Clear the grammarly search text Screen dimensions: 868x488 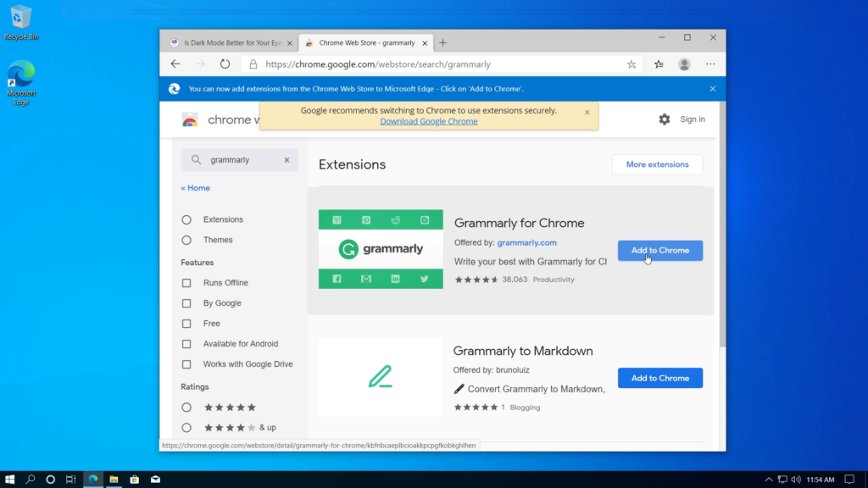click(287, 160)
